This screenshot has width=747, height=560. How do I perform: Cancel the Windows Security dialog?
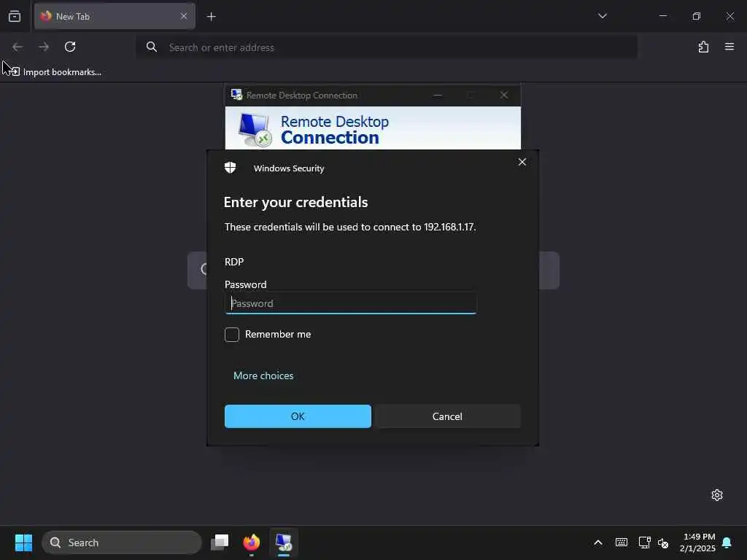click(x=447, y=416)
